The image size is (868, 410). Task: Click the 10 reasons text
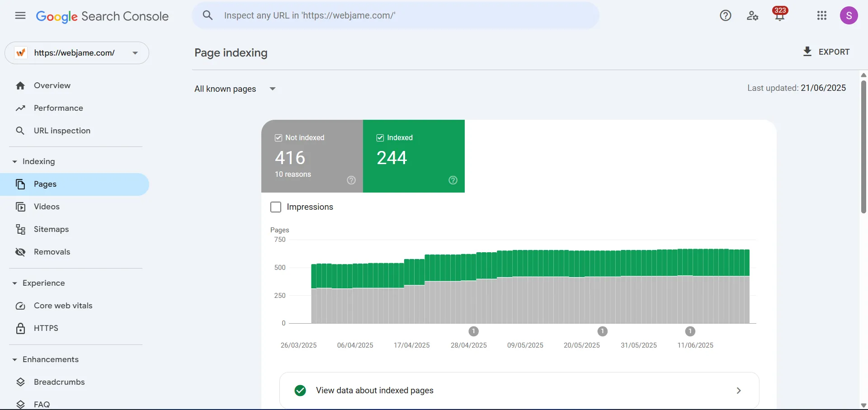293,174
